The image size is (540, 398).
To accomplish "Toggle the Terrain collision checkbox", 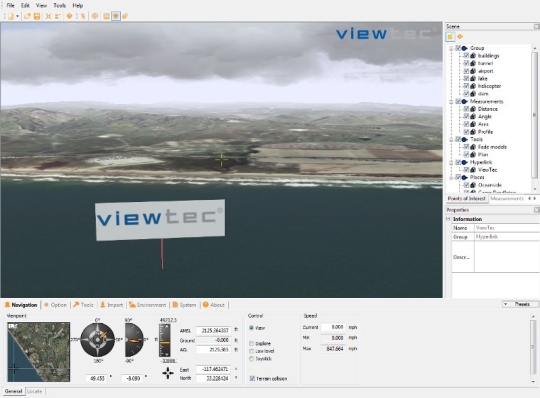I will pos(252,379).
